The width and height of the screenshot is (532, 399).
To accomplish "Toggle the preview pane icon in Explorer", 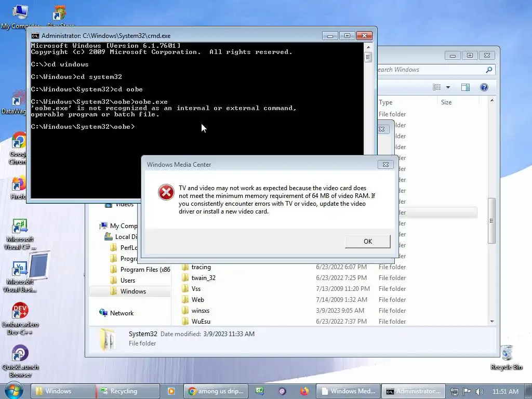I will tap(465, 87).
